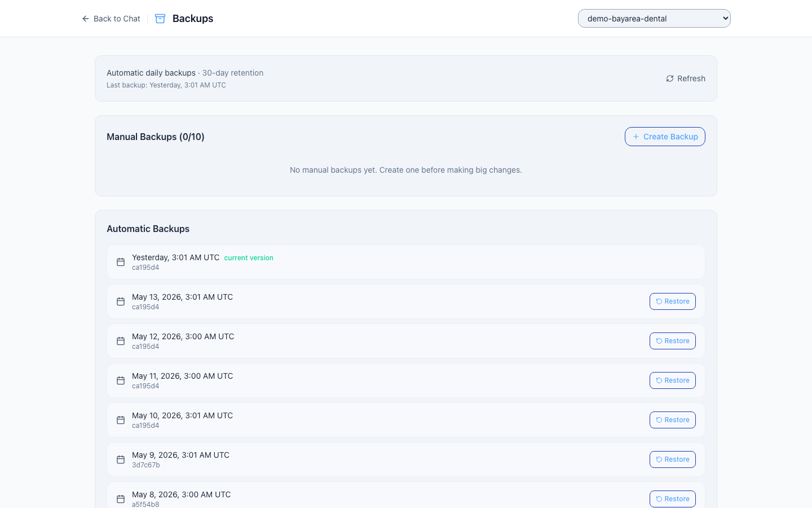Select 'May 12, 2026, 3:00 AM UTC' text

coord(183,336)
